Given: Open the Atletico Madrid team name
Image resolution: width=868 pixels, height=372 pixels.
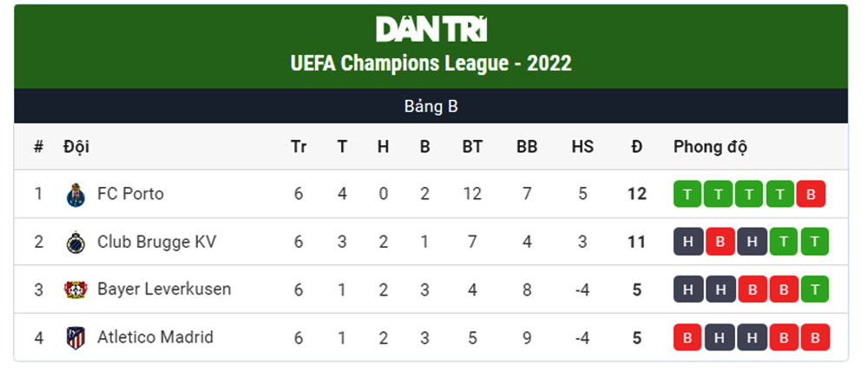Looking at the screenshot, I should coord(155,337).
